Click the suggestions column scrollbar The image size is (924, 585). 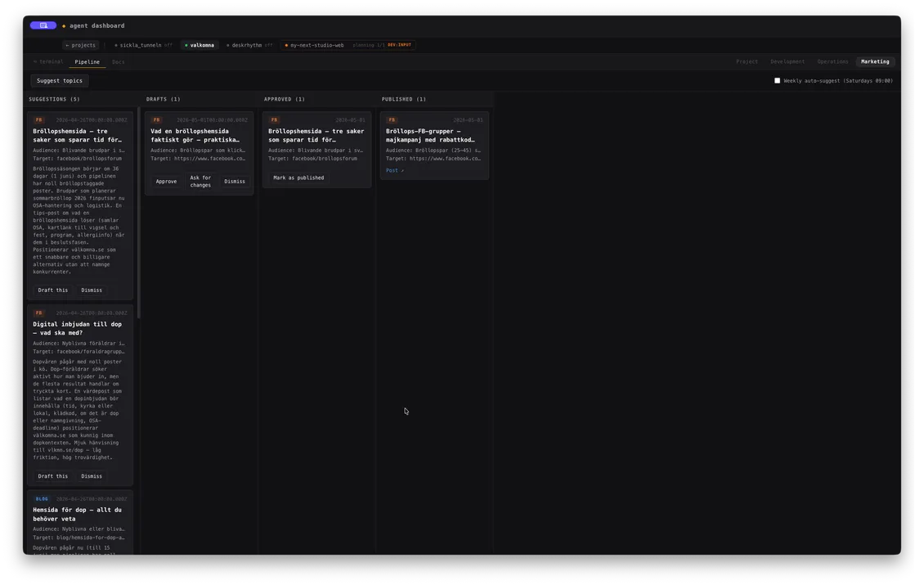139,212
